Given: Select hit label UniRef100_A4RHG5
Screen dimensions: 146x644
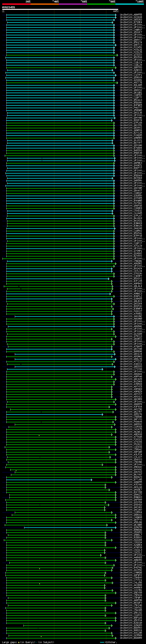Looking at the screenshot, I should [131, 557].
